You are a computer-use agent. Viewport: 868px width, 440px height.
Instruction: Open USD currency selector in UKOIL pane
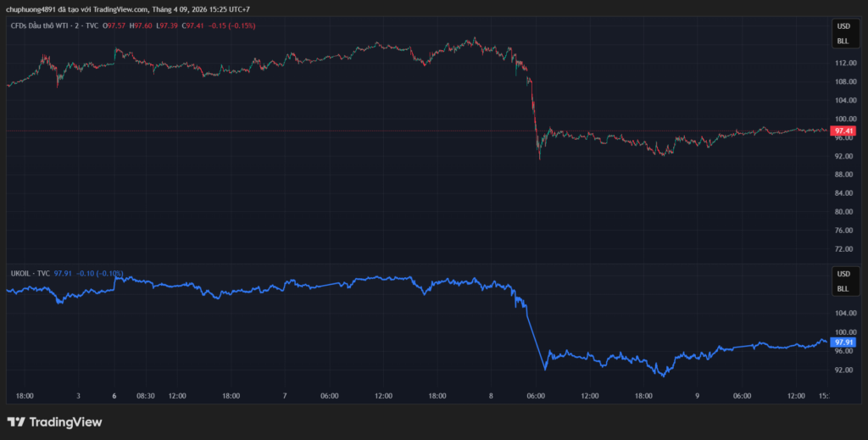point(843,274)
